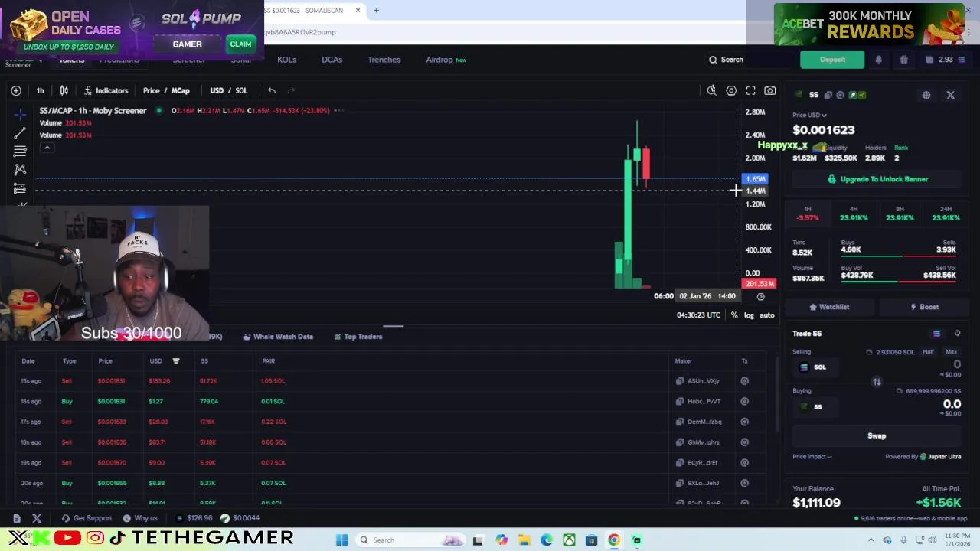Open the notifications bell
Image resolution: width=980 pixels, height=551 pixels.
click(x=878, y=60)
